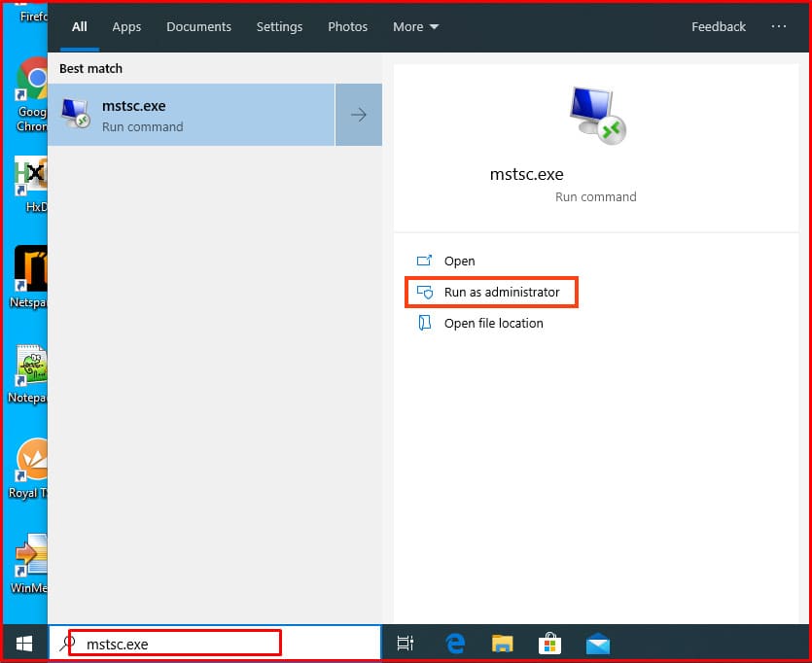Click the Feedback link
Viewport: 812px width, 663px height.
[x=719, y=27]
